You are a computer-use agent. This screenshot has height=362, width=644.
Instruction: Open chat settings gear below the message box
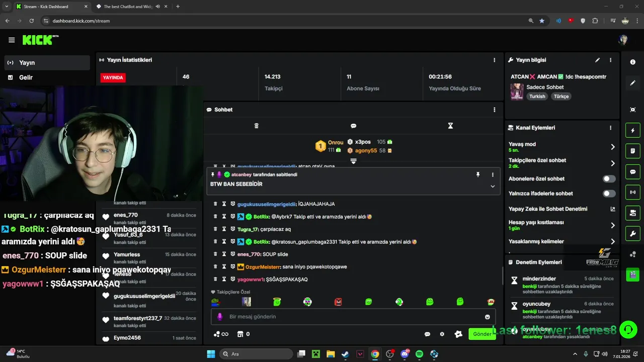tap(442, 334)
